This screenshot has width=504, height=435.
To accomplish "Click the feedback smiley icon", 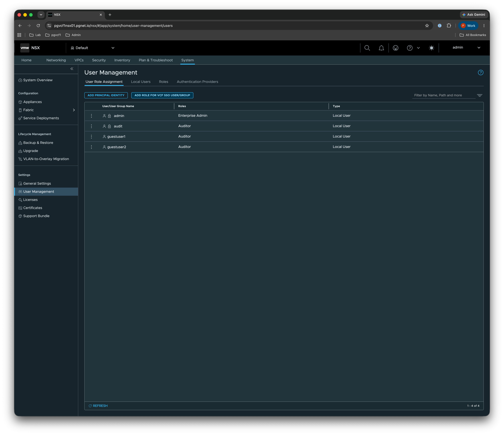I will coord(395,48).
